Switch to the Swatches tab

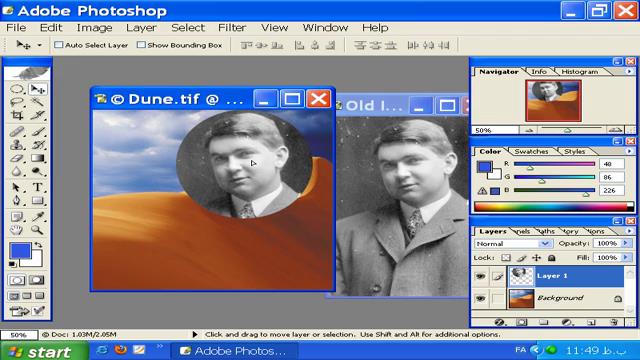(531, 151)
